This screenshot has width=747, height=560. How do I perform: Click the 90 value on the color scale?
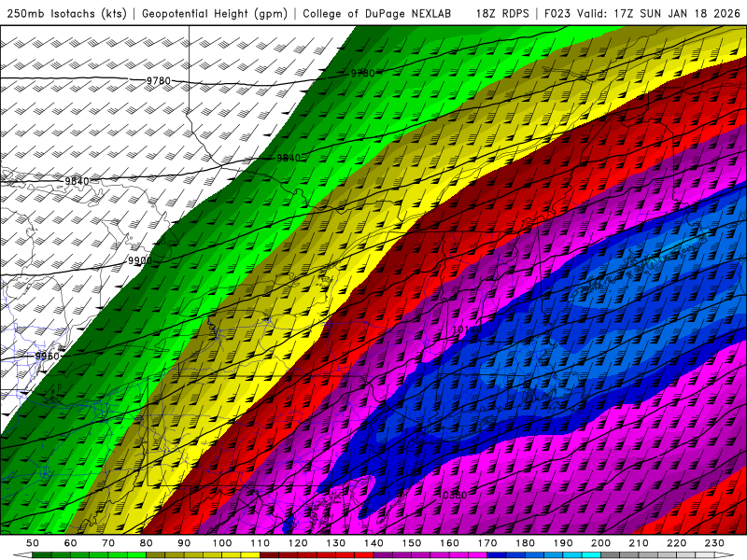(x=184, y=543)
